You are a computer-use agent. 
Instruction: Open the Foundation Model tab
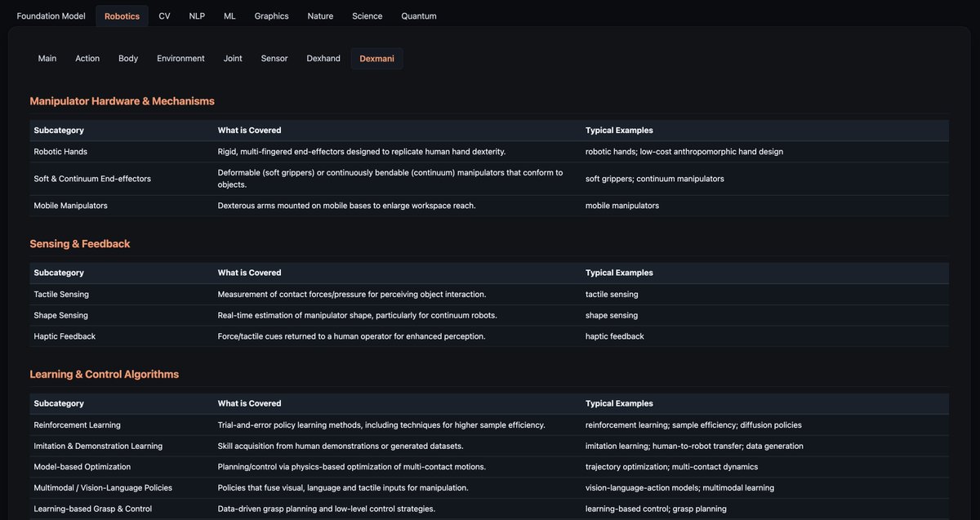(x=51, y=16)
